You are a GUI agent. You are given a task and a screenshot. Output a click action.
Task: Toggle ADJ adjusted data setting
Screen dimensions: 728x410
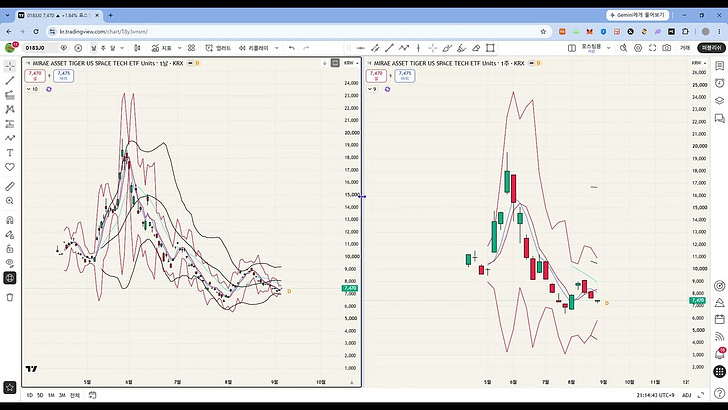[x=687, y=395]
